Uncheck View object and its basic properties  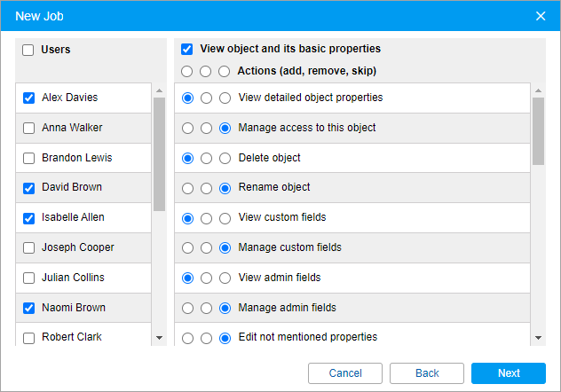(186, 49)
